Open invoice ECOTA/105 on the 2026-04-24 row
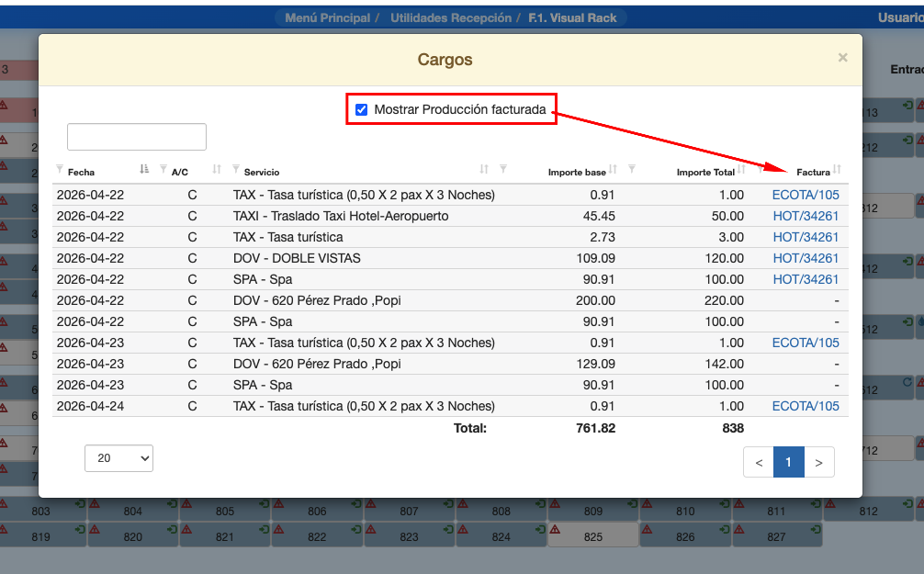This screenshot has height=574, width=924. [x=806, y=406]
